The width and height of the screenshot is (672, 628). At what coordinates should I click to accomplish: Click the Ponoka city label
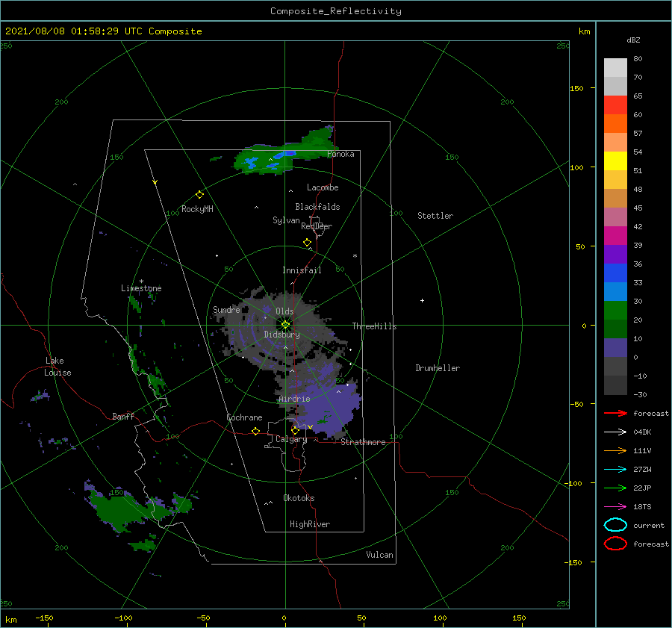coord(340,154)
